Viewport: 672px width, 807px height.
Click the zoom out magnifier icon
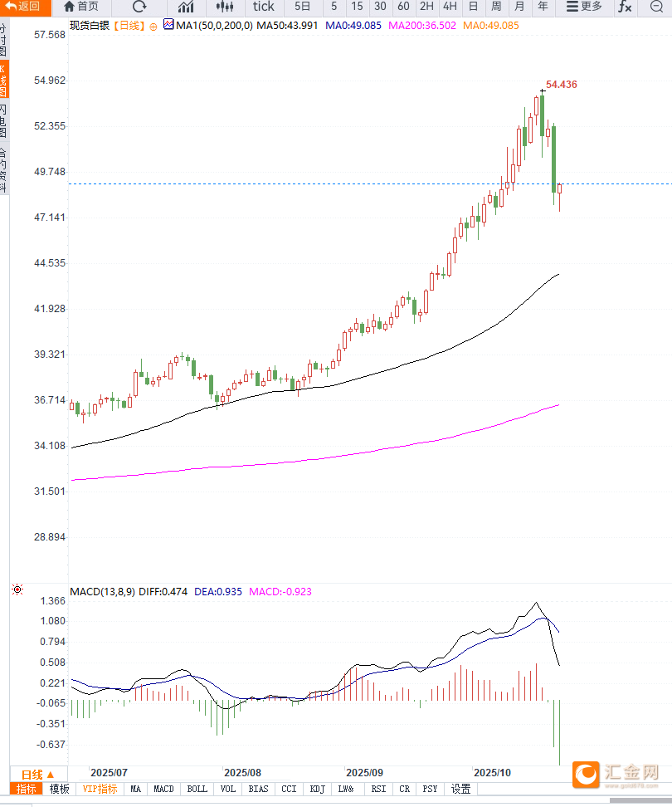coord(656,7)
